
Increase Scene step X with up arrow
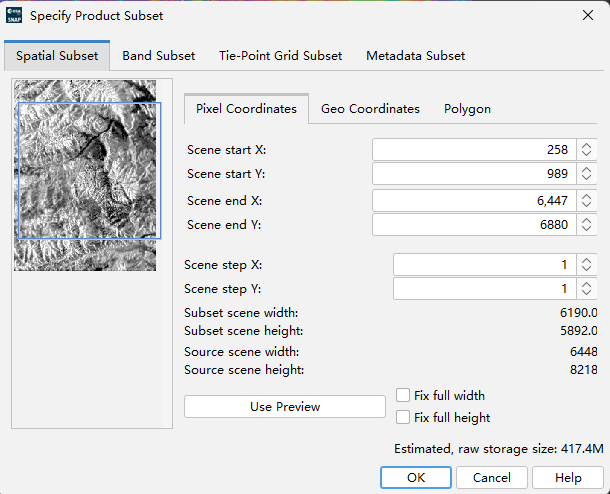[x=586, y=261]
